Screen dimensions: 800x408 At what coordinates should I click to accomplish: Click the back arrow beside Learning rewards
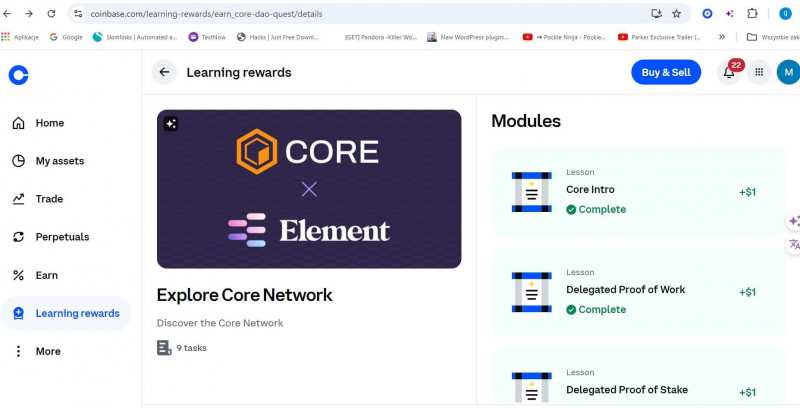(x=164, y=72)
